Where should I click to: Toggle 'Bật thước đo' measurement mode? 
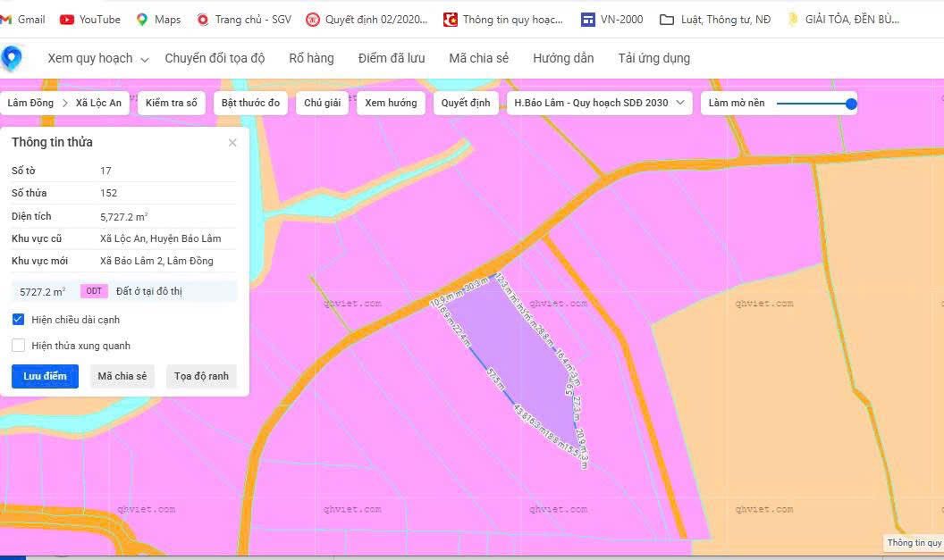tap(250, 102)
